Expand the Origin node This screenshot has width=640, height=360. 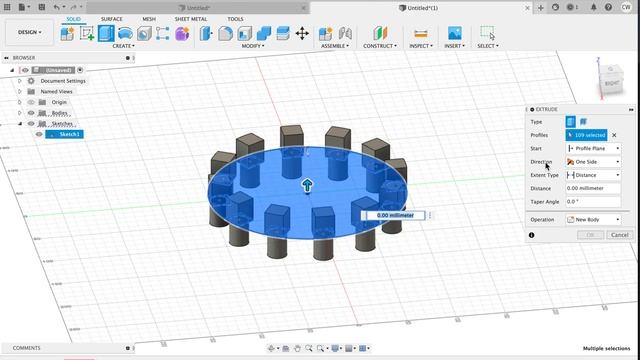point(19,102)
